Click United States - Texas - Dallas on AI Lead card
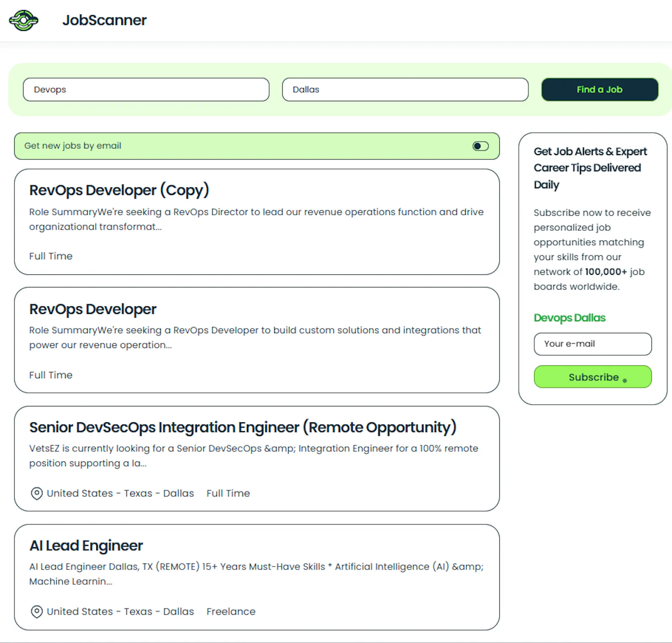Image resolution: width=672 pixels, height=643 pixels. 120,611
